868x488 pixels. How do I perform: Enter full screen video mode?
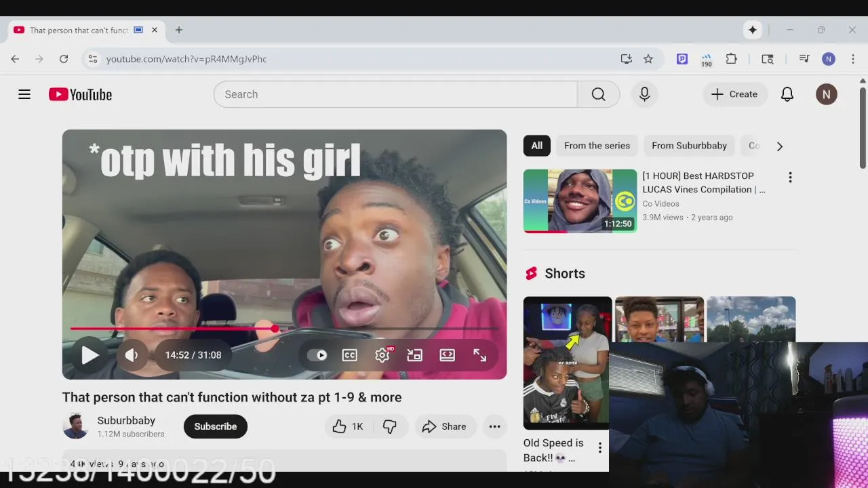(479, 354)
